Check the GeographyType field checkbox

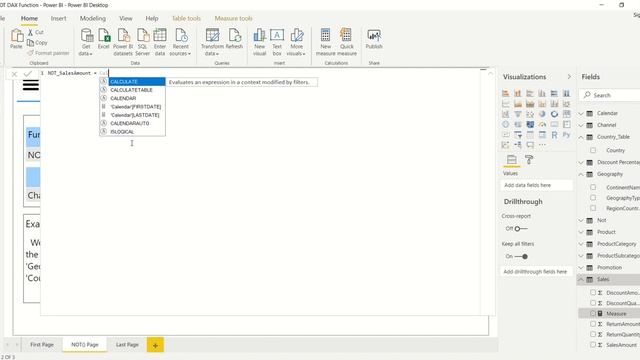click(593, 198)
